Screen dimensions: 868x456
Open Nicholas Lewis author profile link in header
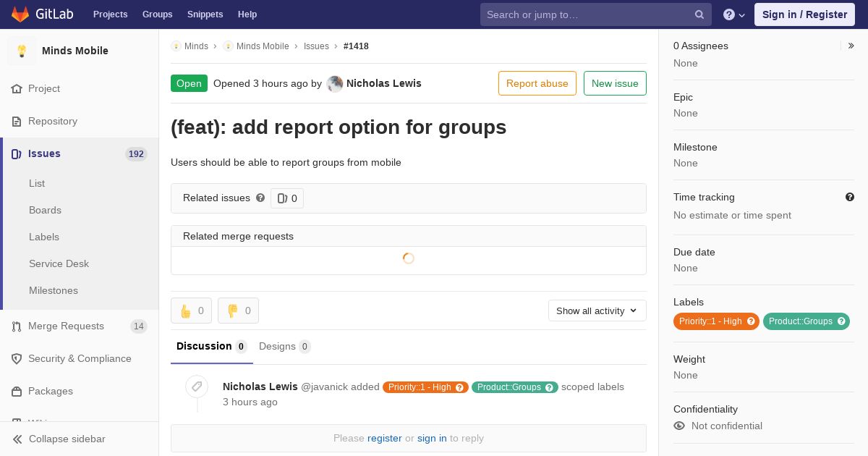[x=384, y=83]
